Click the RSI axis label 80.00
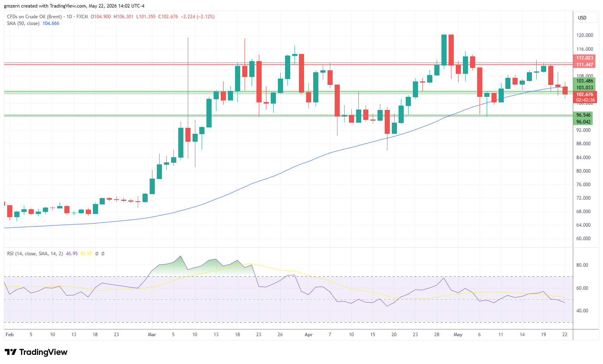 (582, 265)
